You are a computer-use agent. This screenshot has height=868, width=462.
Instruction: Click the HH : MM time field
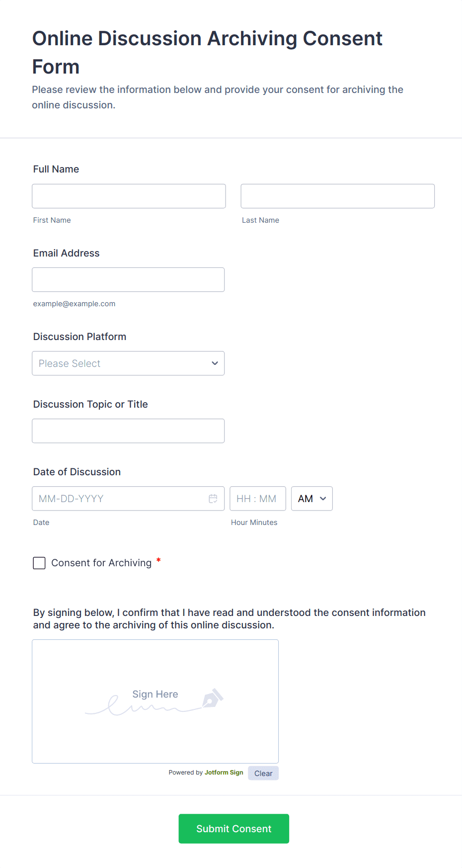pyautogui.click(x=257, y=499)
